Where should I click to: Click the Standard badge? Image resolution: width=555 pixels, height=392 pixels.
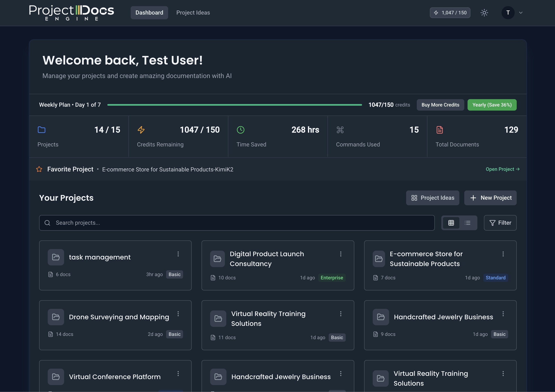496,278
